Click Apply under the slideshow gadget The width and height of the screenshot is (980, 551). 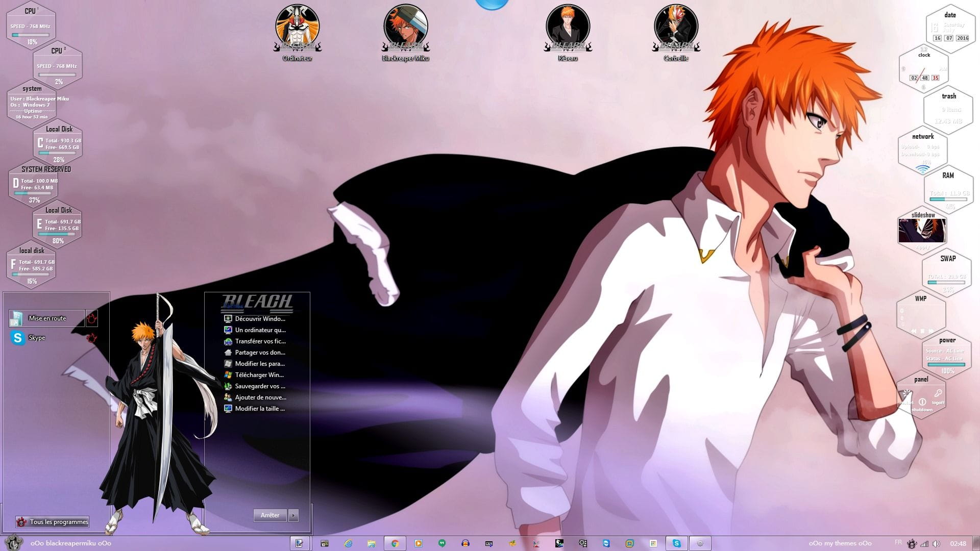(922, 247)
